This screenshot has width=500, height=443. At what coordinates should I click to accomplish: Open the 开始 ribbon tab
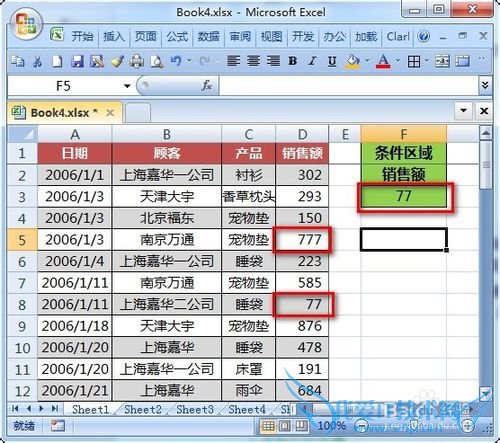pyautogui.click(x=82, y=36)
